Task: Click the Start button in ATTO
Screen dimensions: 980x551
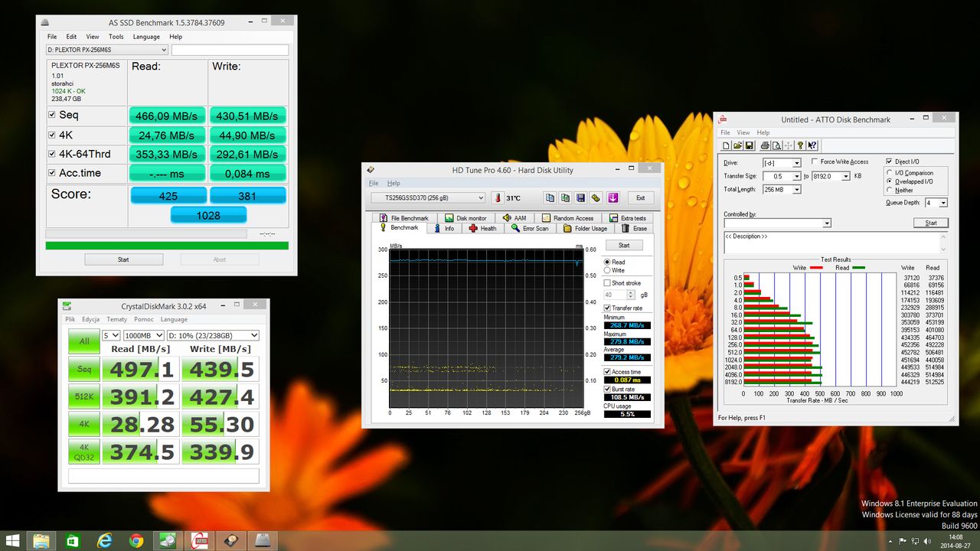Action: (931, 223)
